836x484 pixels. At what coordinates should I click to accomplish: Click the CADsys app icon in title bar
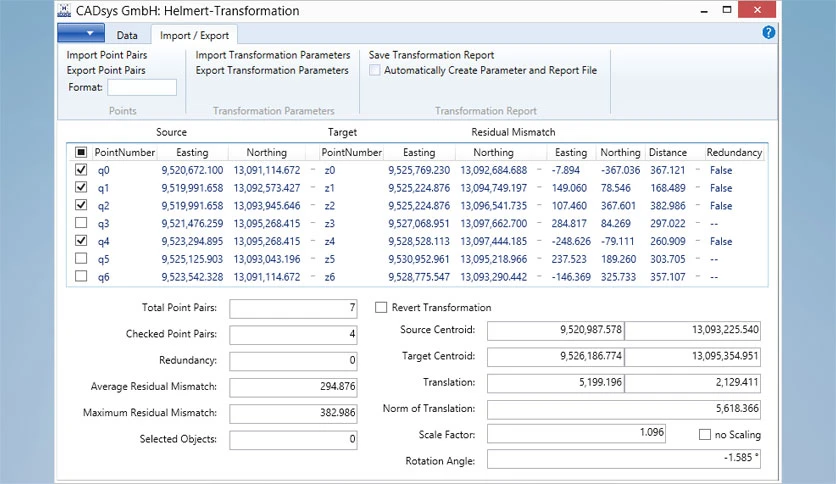[64, 10]
